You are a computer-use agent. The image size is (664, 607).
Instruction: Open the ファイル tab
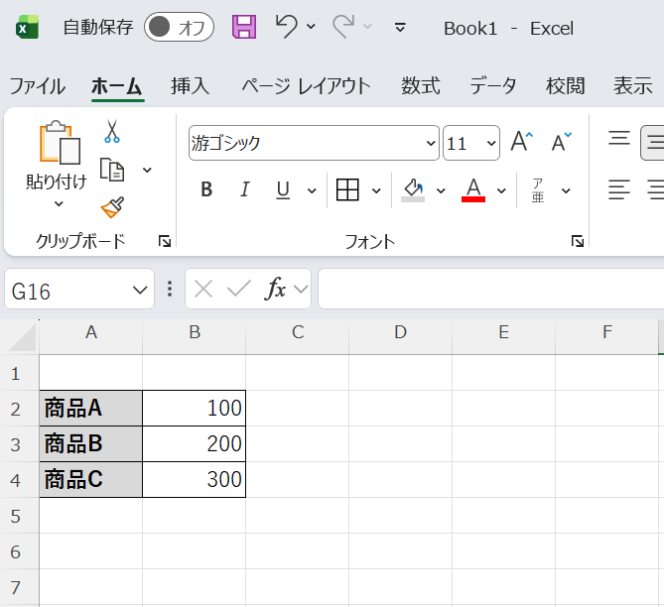tap(37, 86)
